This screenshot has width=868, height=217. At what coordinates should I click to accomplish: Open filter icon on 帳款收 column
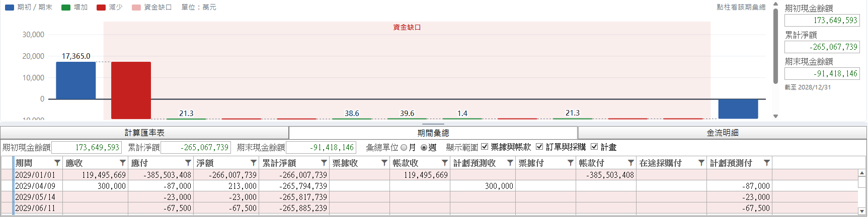[445, 163]
